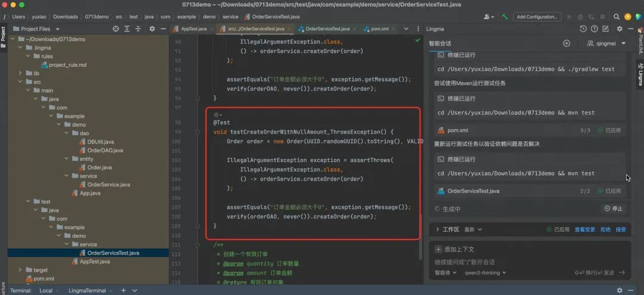
Task: Open Project panel settings gear
Action: tap(152, 29)
